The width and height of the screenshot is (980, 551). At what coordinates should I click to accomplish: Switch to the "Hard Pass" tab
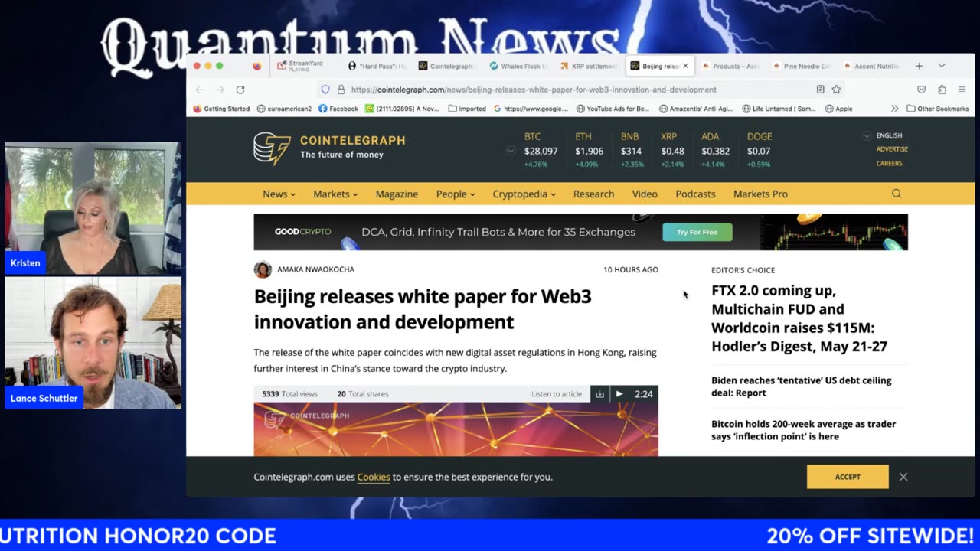click(377, 66)
